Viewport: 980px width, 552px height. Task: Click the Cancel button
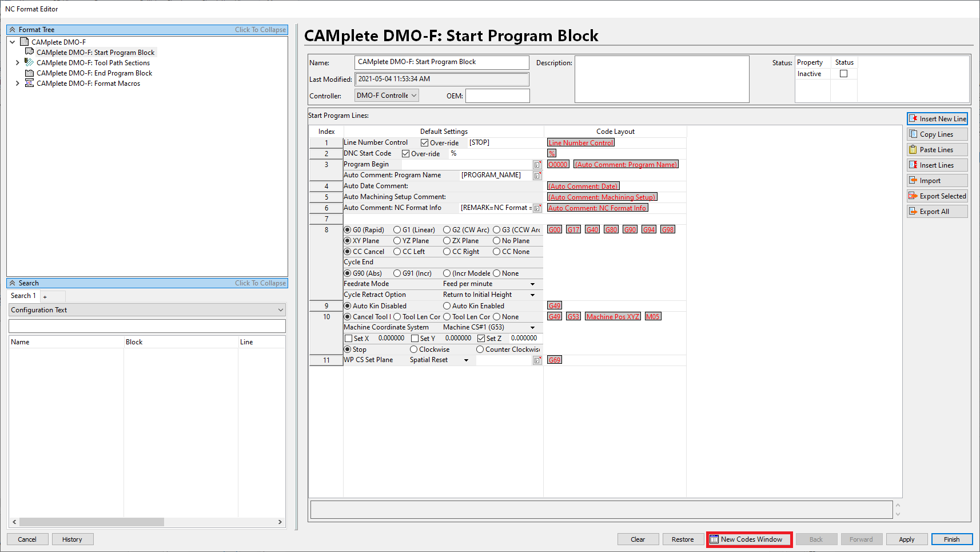pos(27,539)
